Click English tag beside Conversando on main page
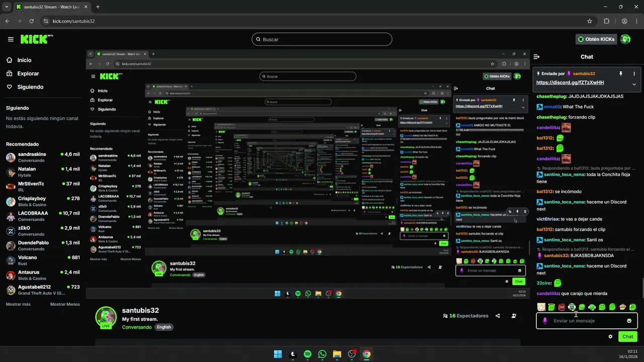Image resolution: width=644 pixels, height=362 pixels. pyautogui.click(x=164, y=327)
